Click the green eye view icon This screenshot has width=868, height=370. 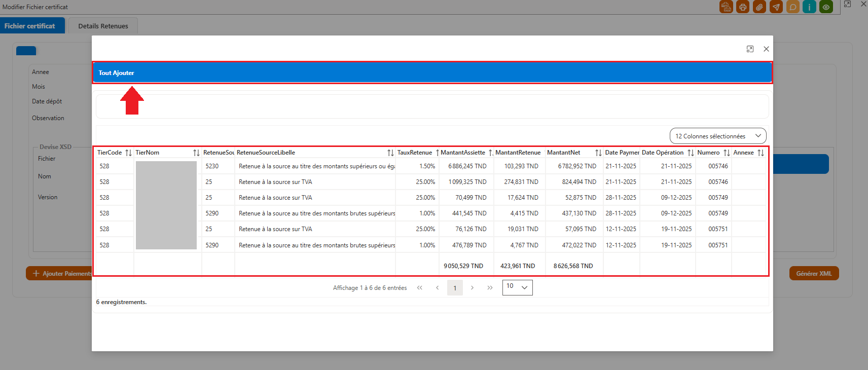(x=826, y=7)
